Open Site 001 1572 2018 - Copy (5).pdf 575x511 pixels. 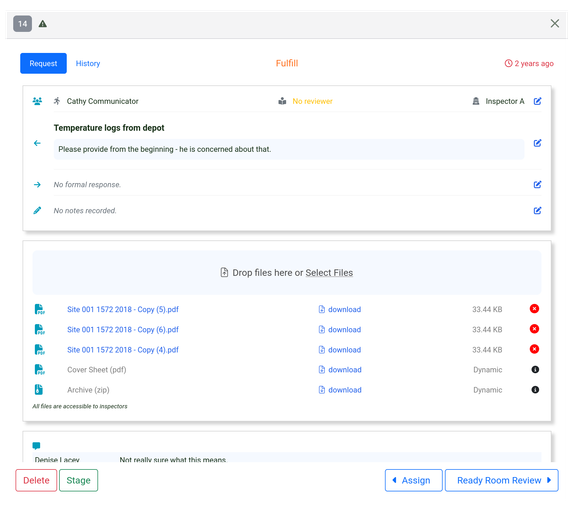click(x=123, y=309)
